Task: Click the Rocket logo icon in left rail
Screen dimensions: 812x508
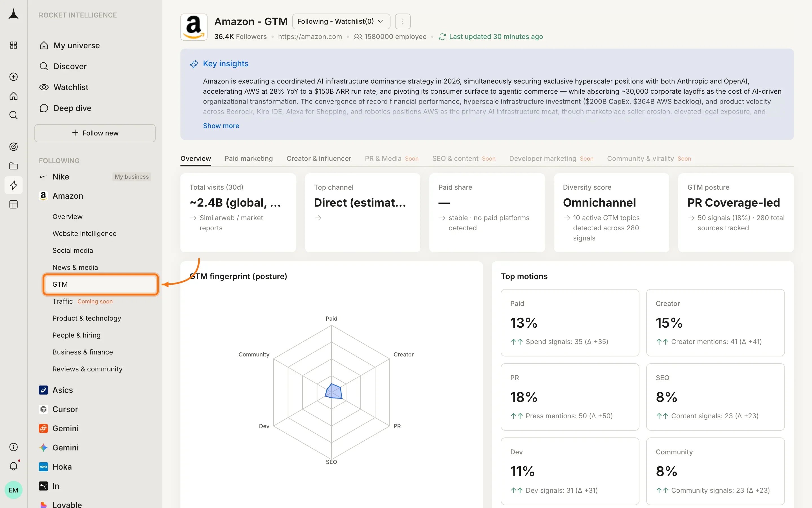Action: [x=14, y=14]
